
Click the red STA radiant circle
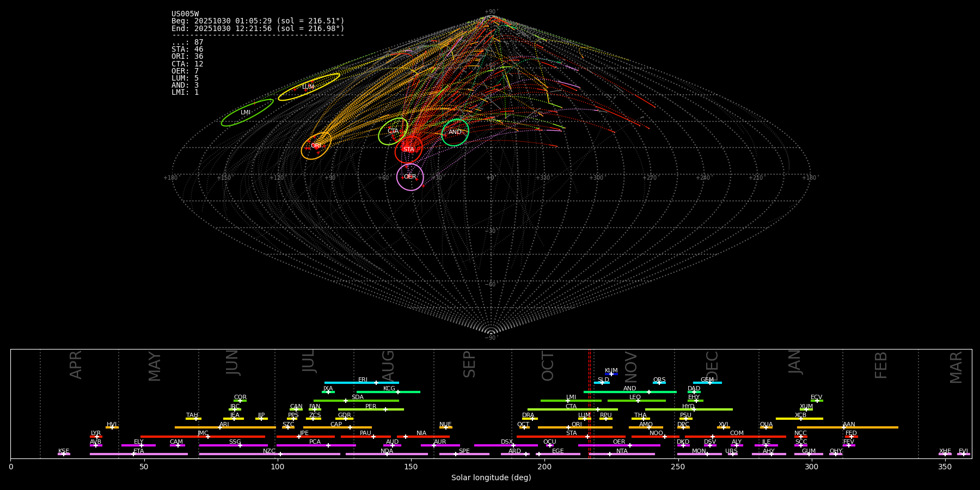tap(408, 149)
